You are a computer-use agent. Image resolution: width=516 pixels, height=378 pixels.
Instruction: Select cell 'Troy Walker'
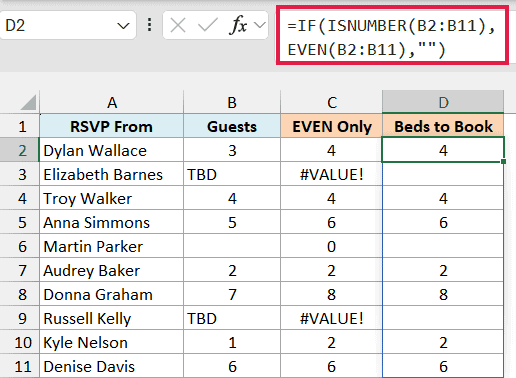(x=112, y=198)
